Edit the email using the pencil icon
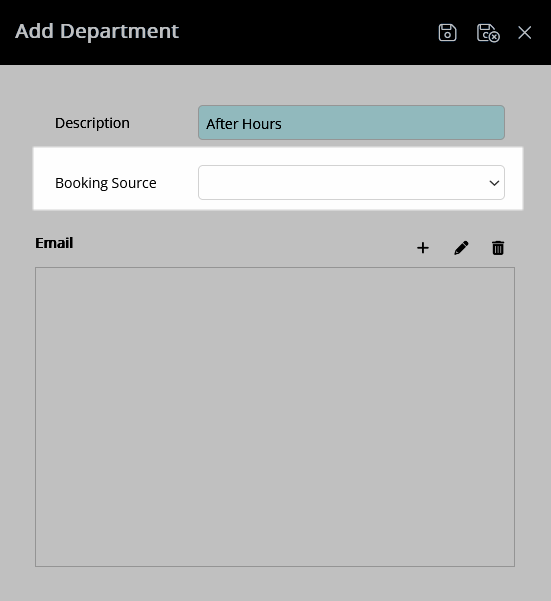The width and height of the screenshot is (551, 601). [x=461, y=248]
